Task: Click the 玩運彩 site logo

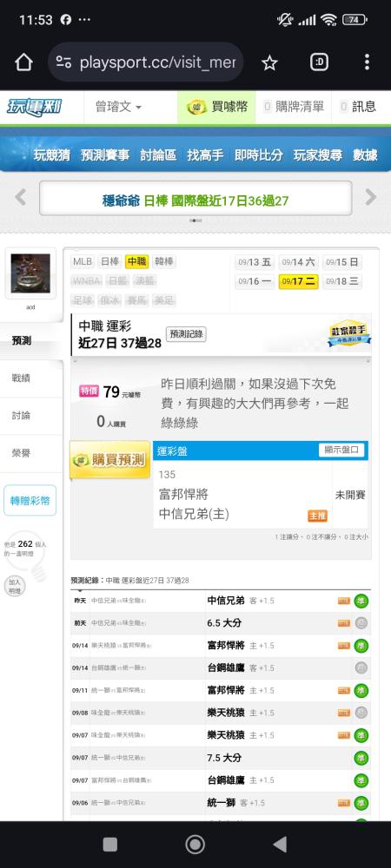Action: [35, 106]
